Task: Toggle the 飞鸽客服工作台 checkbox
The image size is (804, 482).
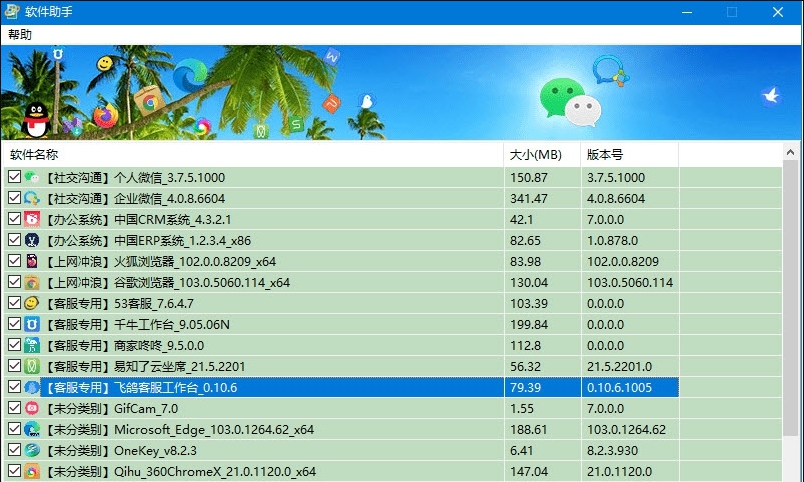Action: [14, 387]
